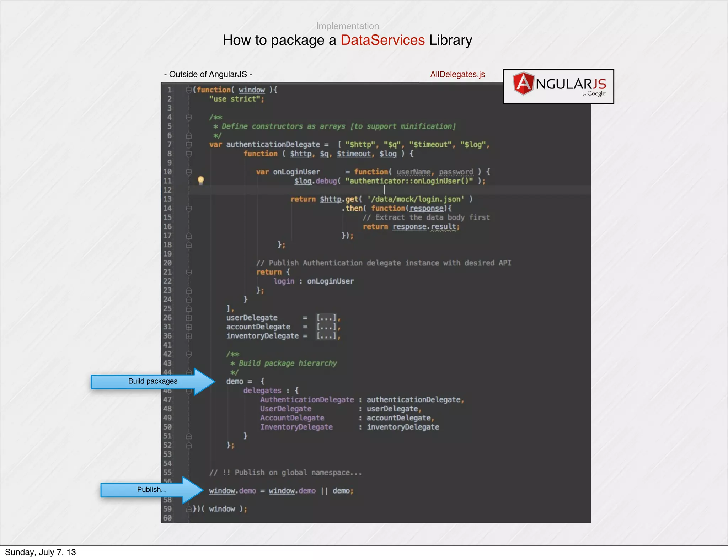Screen dimensions: 728x560
Task: Collapse the comment fold marker at line 4
Action: (x=189, y=118)
